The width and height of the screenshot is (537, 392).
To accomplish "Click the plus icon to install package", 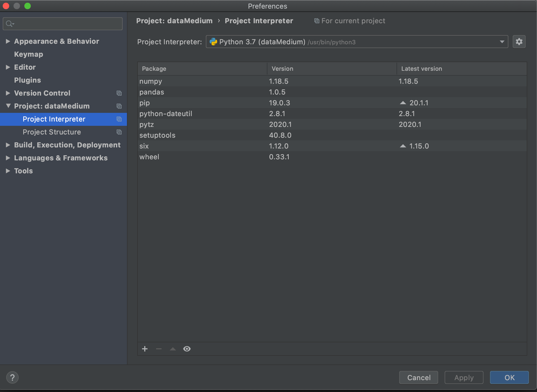I will pyautogui.click(x=145, y=349).
